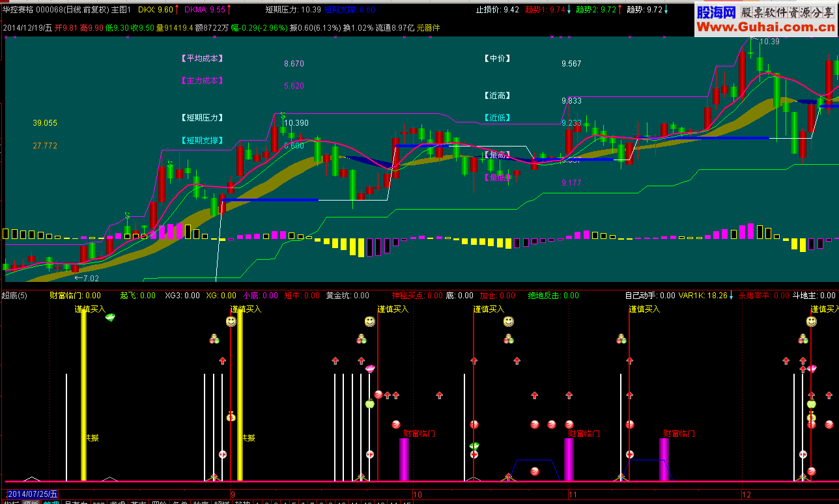Click the 止损价: 9.42 value

[498, 10]
